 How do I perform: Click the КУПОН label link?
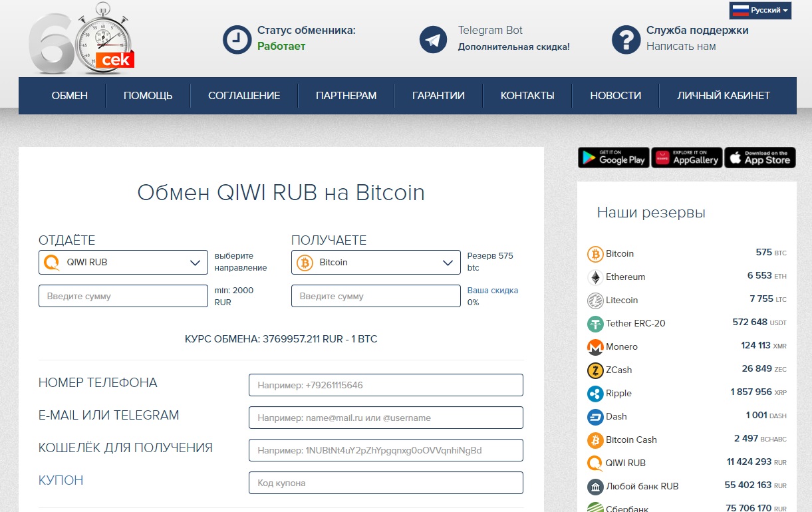point(61,480)
